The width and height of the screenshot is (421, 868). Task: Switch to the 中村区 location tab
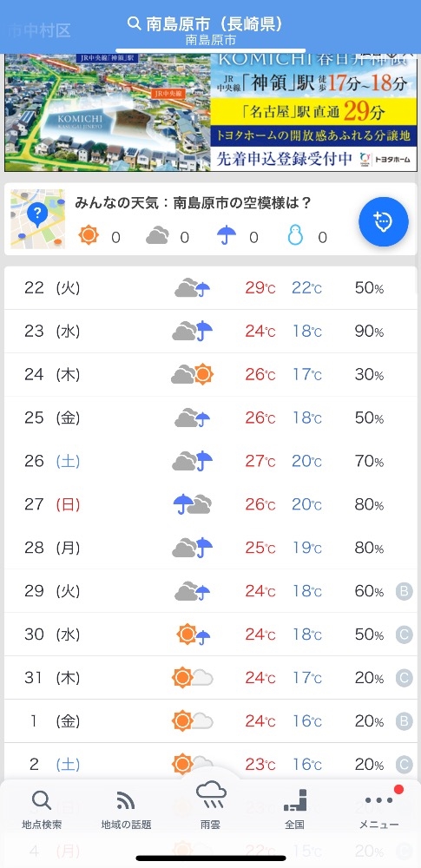point(39,30)
